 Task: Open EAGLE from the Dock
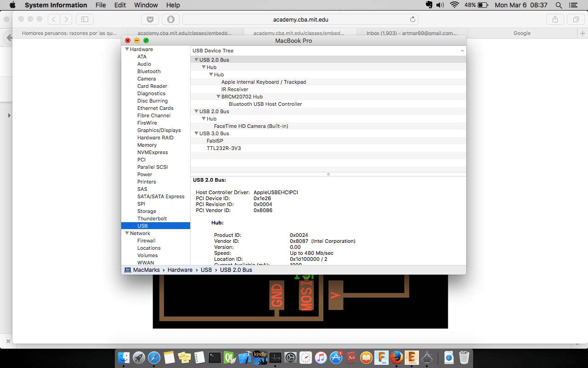[x=412, y=358]
